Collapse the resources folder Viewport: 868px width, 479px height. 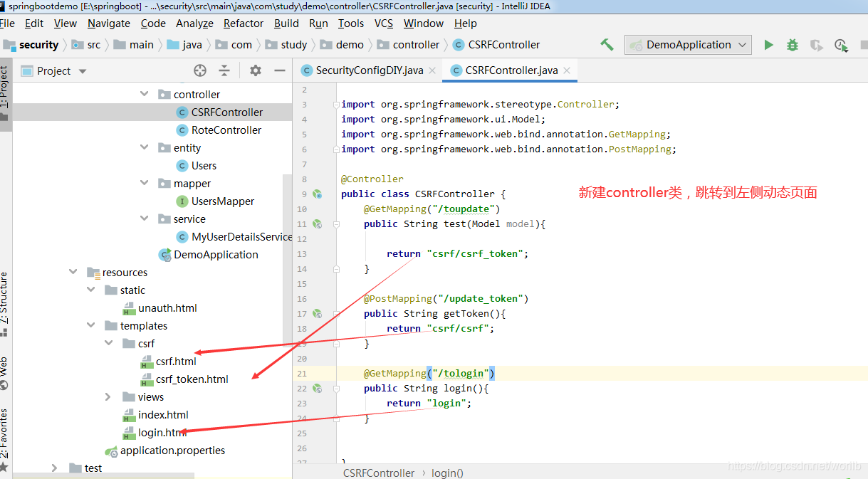pyautogui.click(x=73, y=272)
